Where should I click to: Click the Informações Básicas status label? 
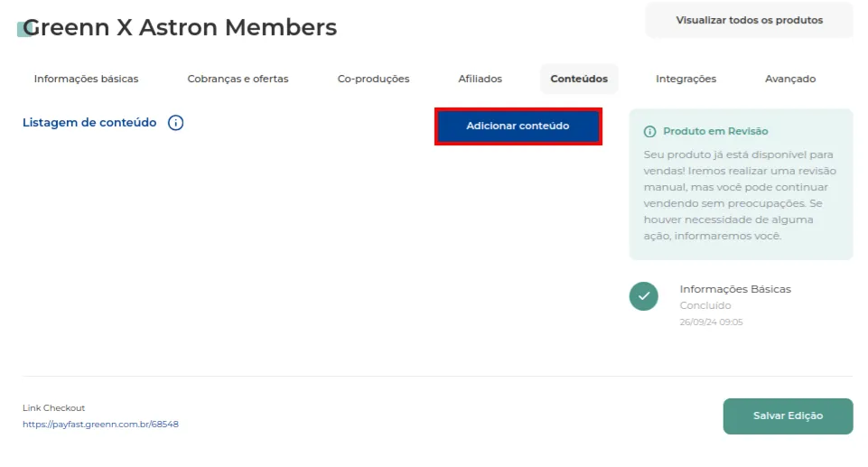click(735, 289)
